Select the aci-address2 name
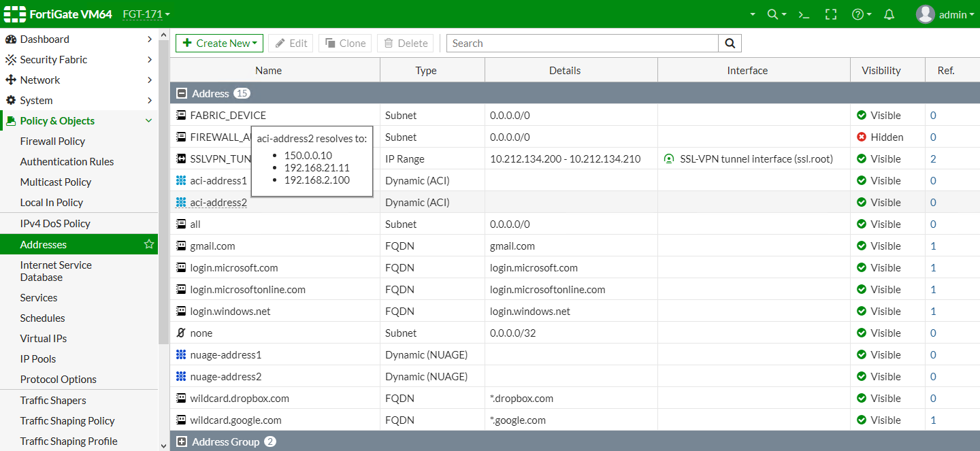Viewport: 980px width, 451px height. click(x=218, y=202)
